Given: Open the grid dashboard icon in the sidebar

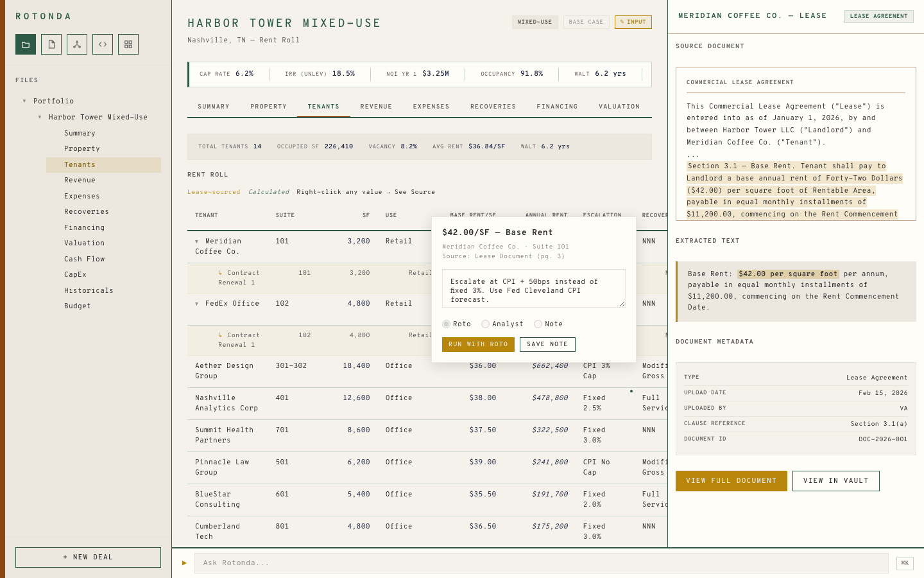Looking at the screenshot, I should 128,44.
